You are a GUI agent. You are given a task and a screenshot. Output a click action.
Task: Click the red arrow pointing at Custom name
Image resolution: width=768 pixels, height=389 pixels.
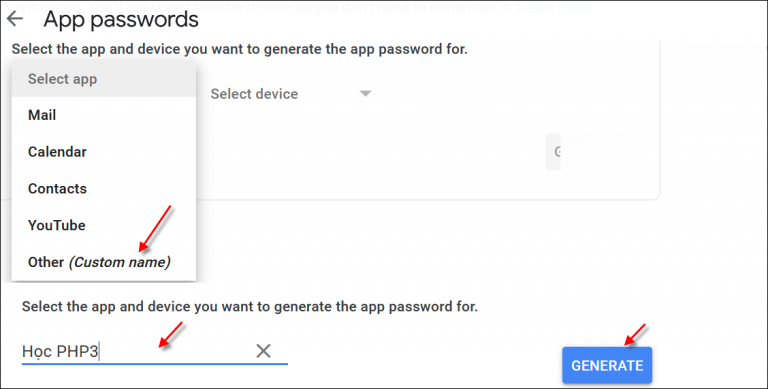155,228
